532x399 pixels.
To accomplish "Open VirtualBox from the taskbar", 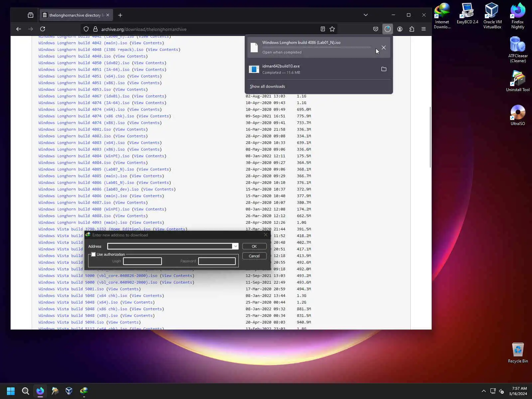I will click(69, 391).
